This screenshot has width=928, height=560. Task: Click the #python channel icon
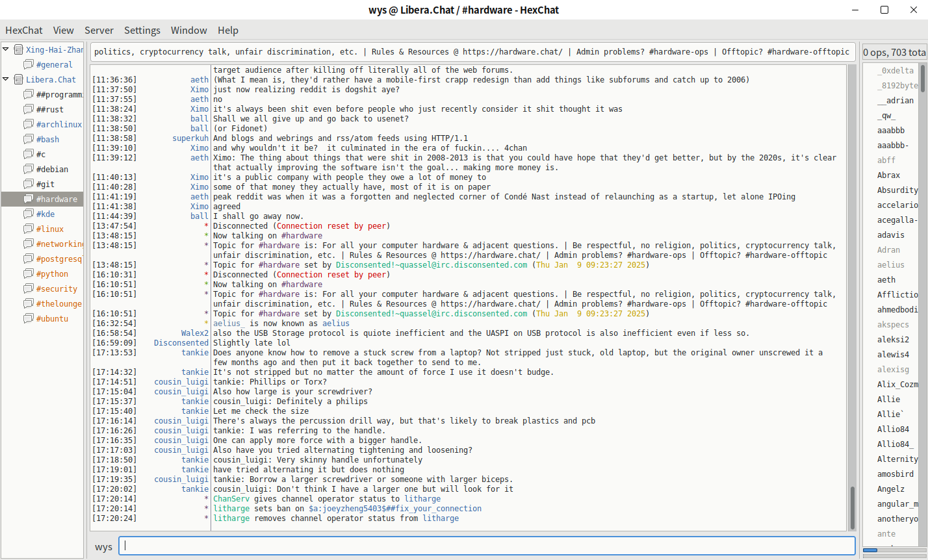[x=29, y=274]
